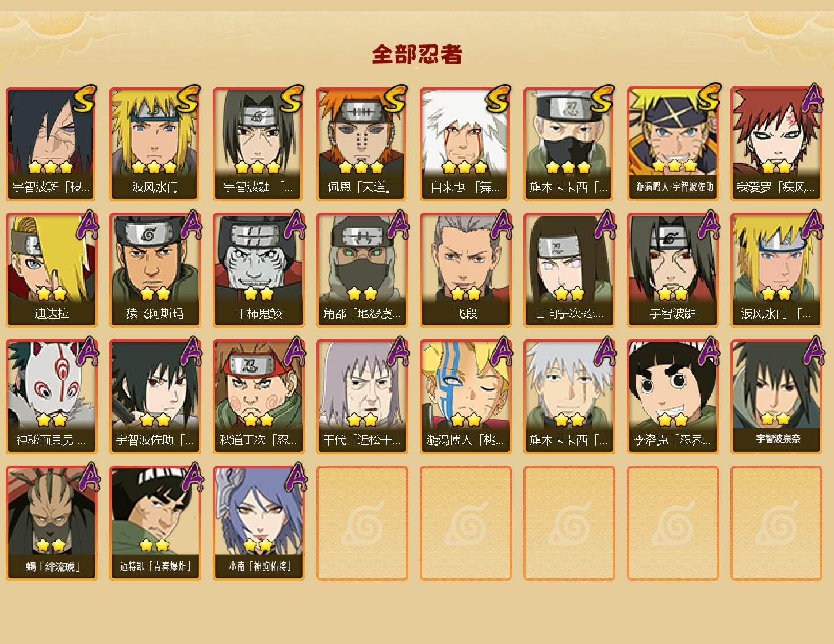This screenshot has width=834, height=644.
Task: Select the 迪达拉 ninja card
Action: pos(52,271)
